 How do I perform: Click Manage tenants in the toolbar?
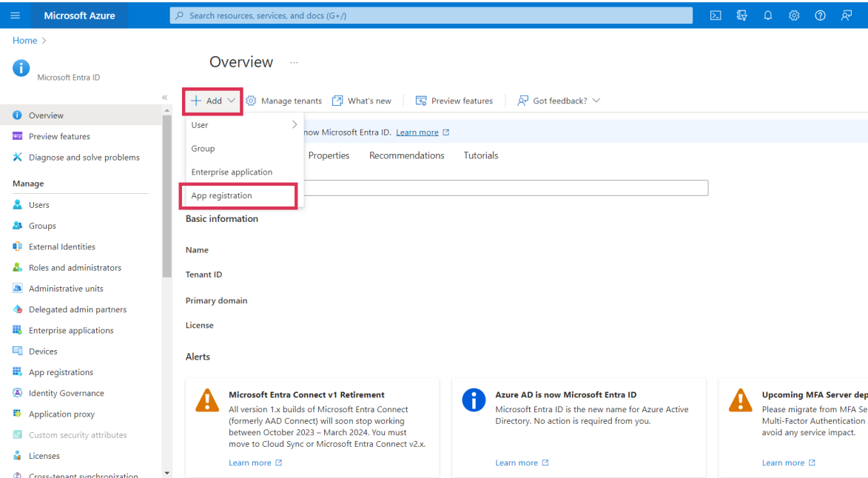291,101
